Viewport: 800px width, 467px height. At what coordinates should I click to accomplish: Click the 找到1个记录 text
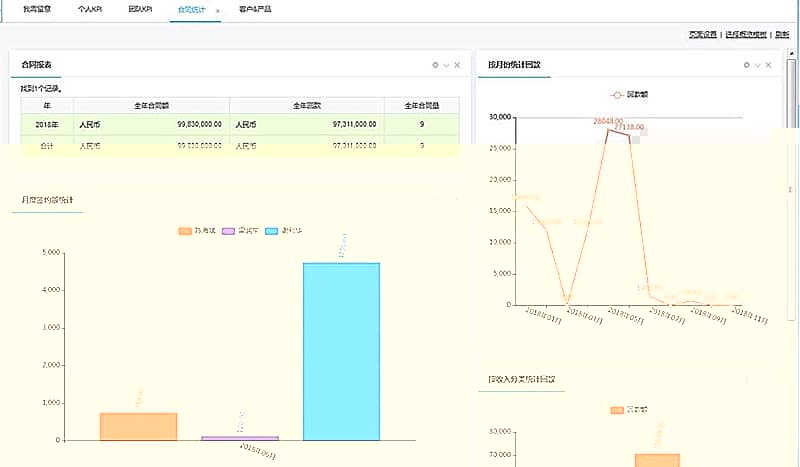(41, 89)
